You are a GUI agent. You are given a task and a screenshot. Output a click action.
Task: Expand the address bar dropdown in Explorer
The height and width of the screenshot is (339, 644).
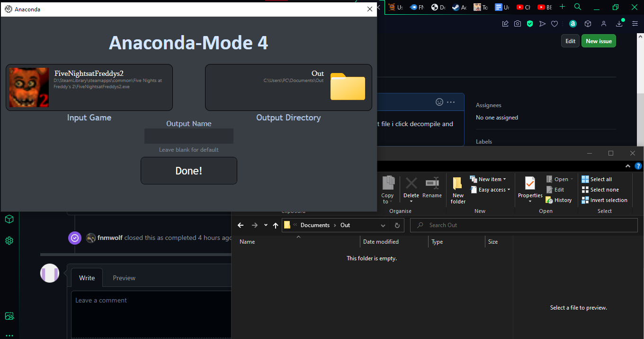pyautogui.click(x=383, y=225)
